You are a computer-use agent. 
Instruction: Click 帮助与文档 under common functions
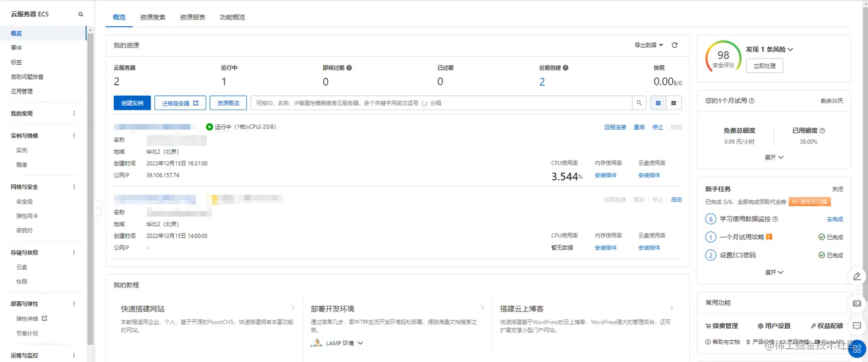pyautogui.click(x=722, y=342)
